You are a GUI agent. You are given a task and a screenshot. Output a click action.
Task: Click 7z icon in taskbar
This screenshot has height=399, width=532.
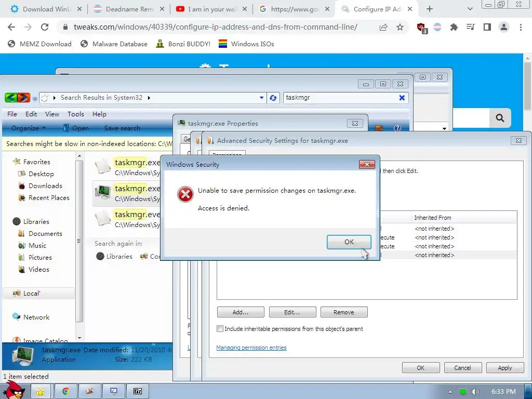pos(137,391)
